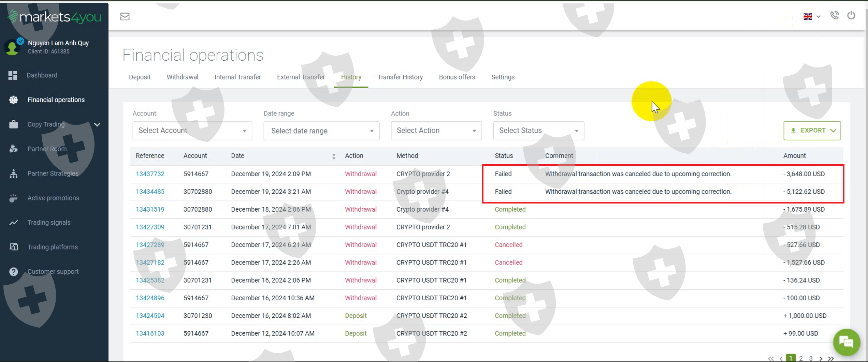This screenshot has width=868, height=362.
Task: Open the Select Status dropdown
Action: (539, 131)
